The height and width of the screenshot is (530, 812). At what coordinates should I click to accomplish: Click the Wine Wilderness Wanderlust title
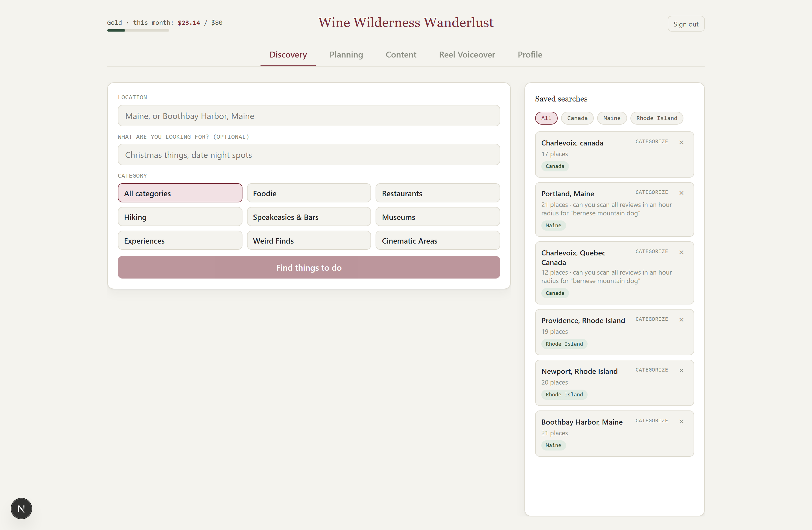coord(406,23)
